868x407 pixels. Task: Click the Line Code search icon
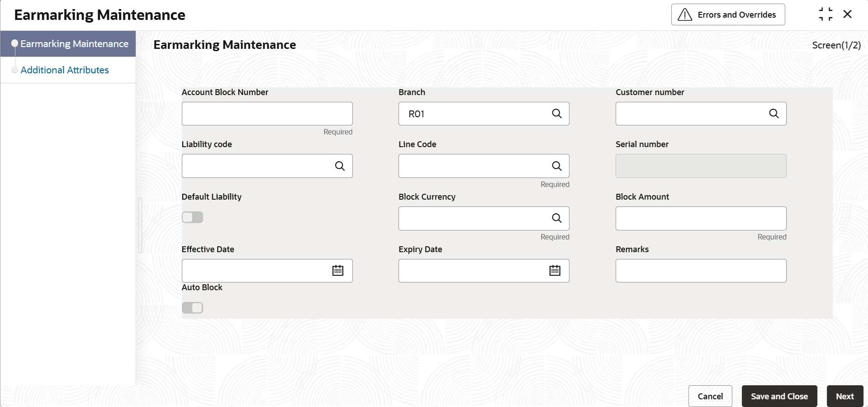[557, 166]
